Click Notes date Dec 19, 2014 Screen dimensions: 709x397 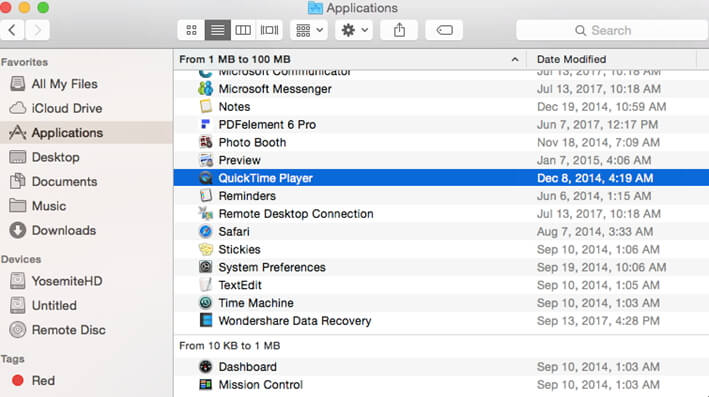coord(601,107)
